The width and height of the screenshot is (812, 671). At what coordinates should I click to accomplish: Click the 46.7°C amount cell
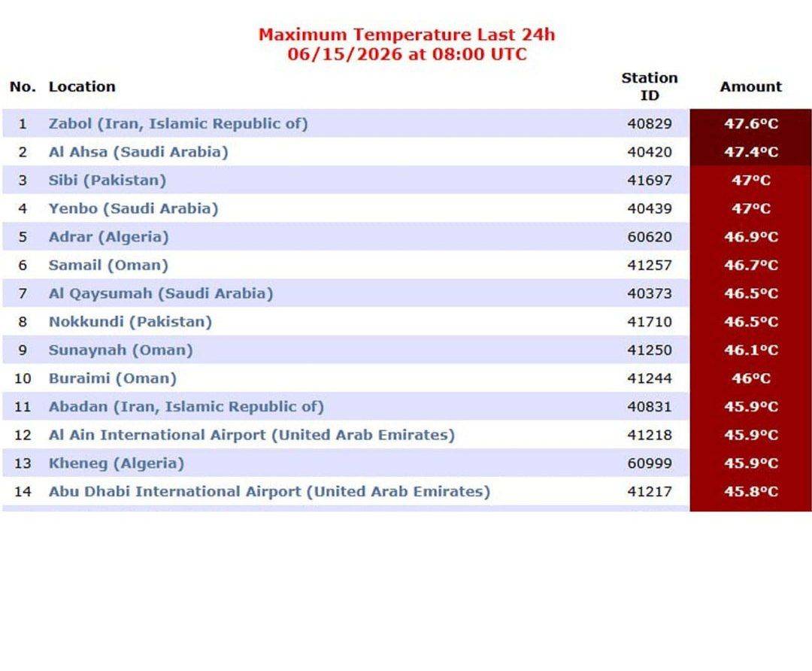click(x=751, y=266)
